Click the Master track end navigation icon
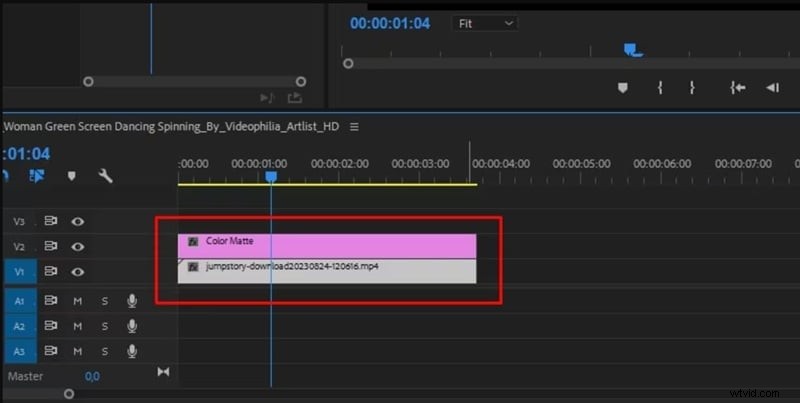800x403 pixels. coord(163,371)
